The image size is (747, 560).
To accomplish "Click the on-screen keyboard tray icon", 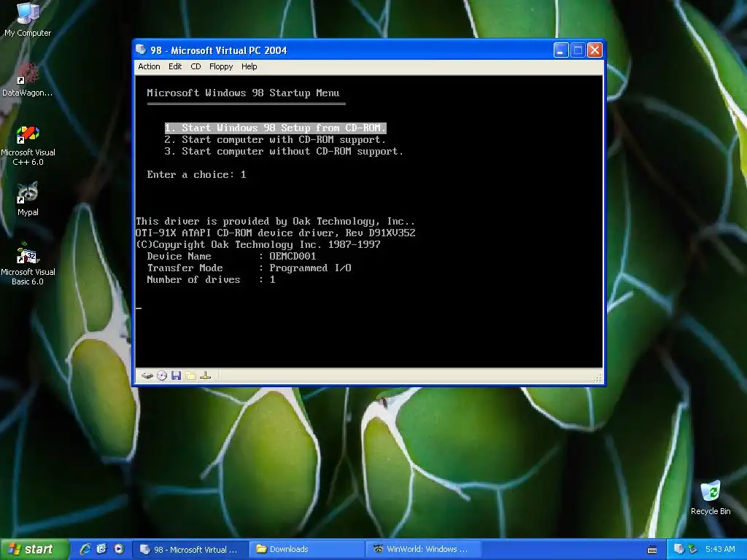I will (652, 550).
